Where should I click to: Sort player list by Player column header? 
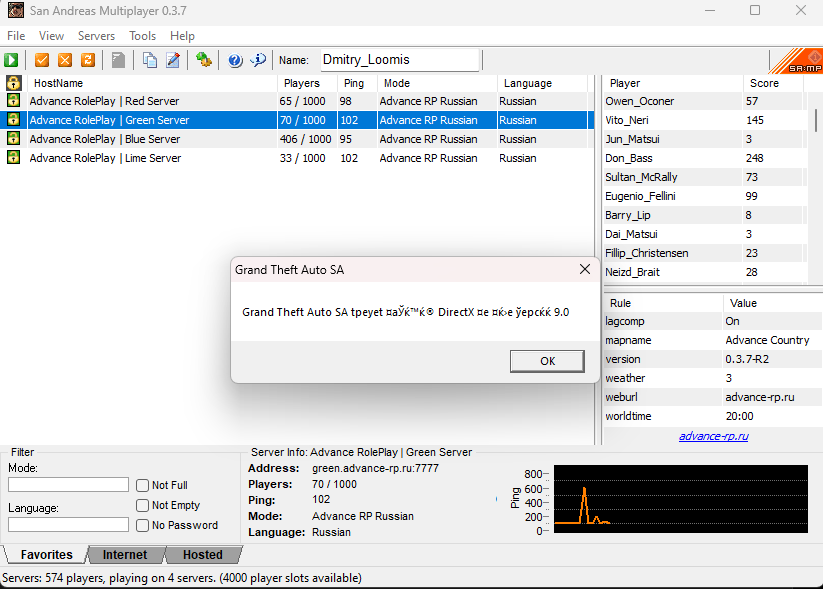[673, 83]
